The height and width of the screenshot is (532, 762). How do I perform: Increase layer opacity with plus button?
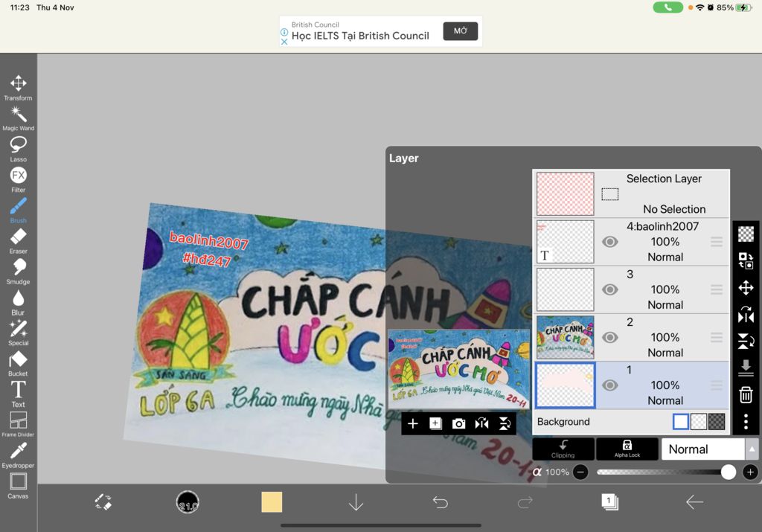750,472
